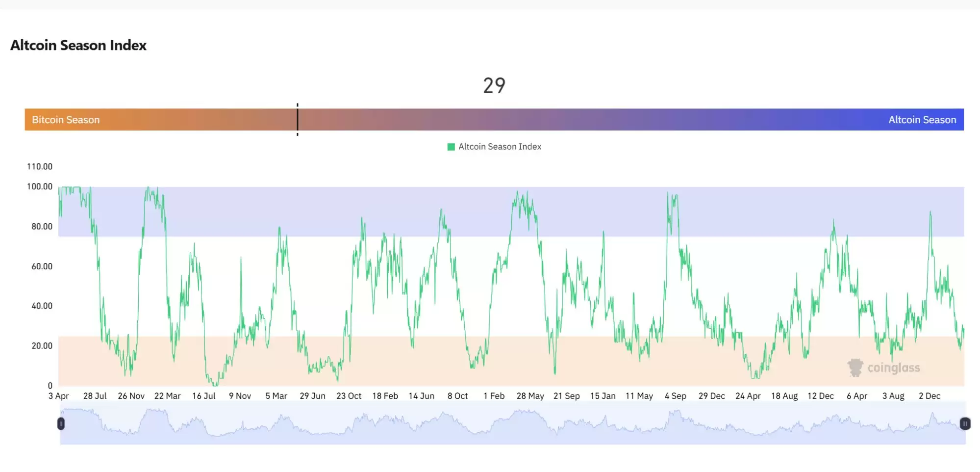
Task: Toggle the Altcoin Season Index legend label
Action: pyautogui.click(x=500, y=147)
